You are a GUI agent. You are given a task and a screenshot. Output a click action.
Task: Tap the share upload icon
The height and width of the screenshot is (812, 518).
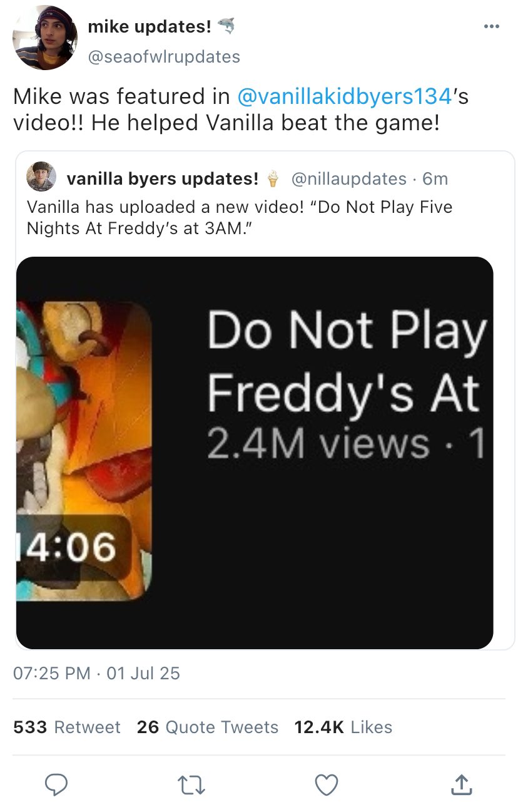pyautogui.click(x=460, y=783)
